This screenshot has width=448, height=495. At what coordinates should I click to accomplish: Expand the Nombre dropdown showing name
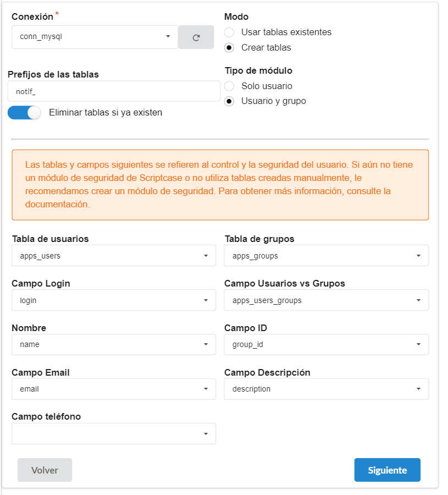click(x=113, y=344)
